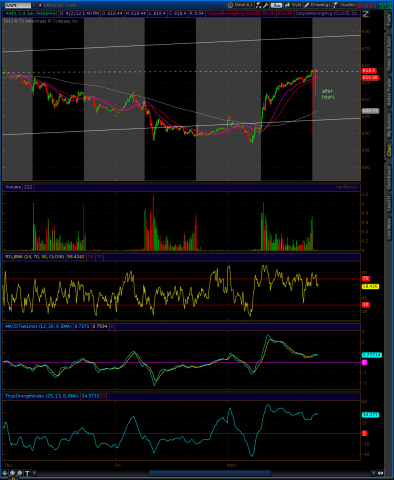Click the AAPL symbol input field
This screenshot has width=394, height=480.
pos(18,5)
